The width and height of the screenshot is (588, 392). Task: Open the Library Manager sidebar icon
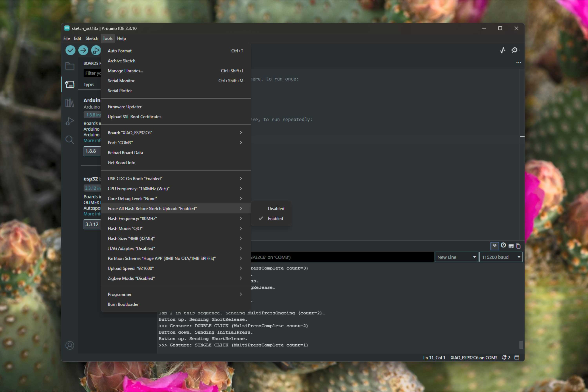click(x=70, y=103)
